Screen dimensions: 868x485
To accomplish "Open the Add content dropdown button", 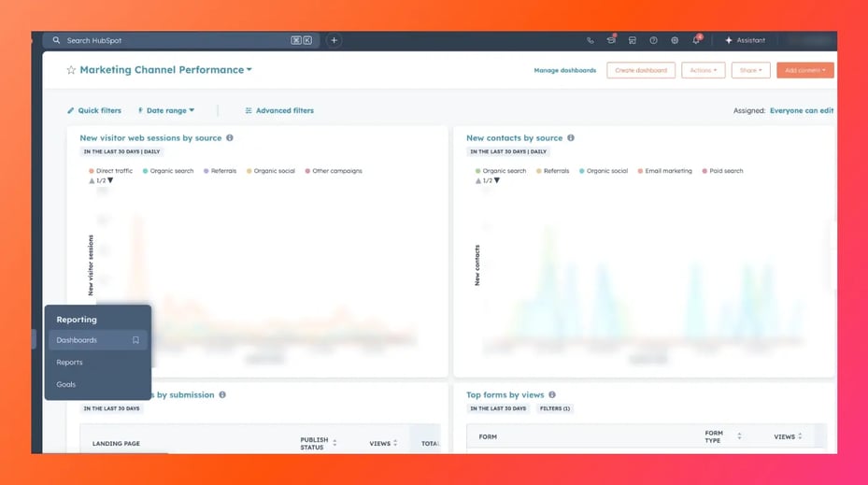I will click(x=804, y=70).
